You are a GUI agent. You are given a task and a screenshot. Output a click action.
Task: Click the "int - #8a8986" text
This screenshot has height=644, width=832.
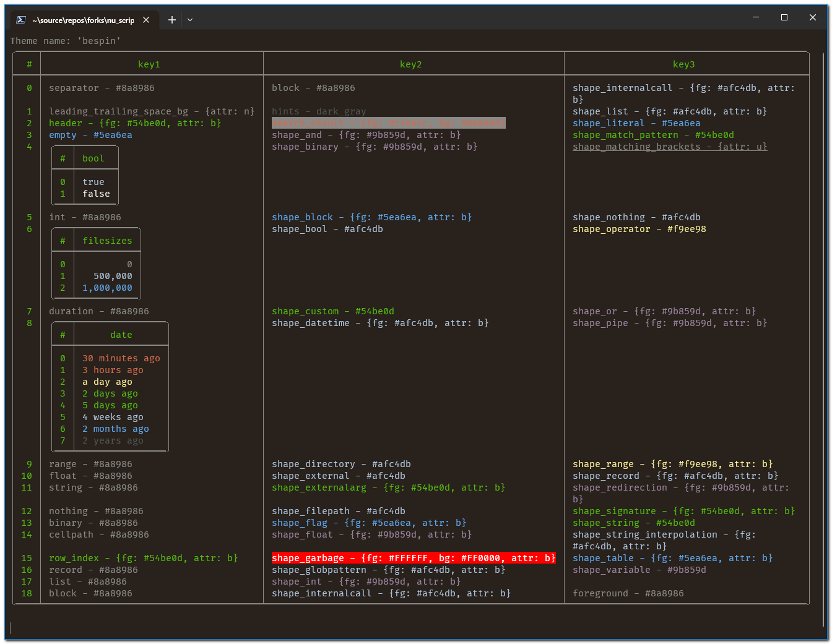(85, 217)
